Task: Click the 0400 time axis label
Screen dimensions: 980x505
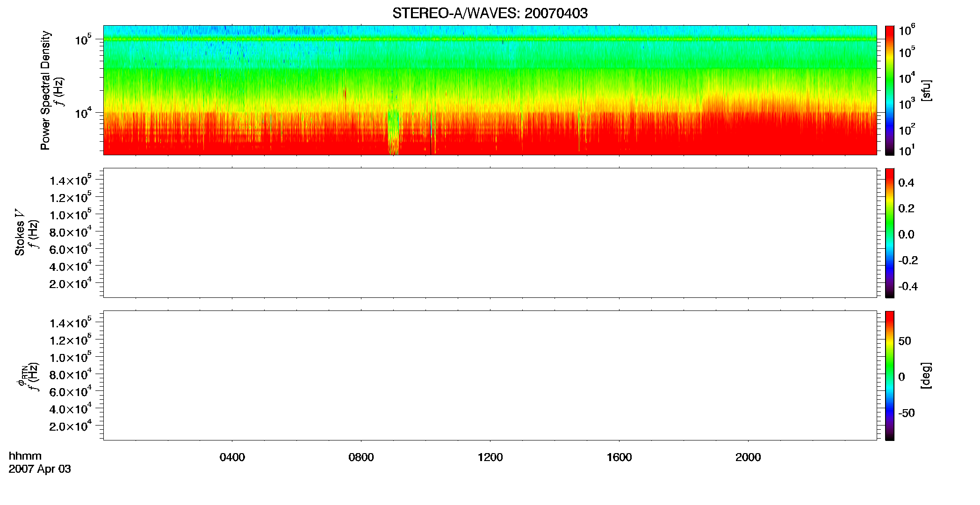Action: pos(232,457)
